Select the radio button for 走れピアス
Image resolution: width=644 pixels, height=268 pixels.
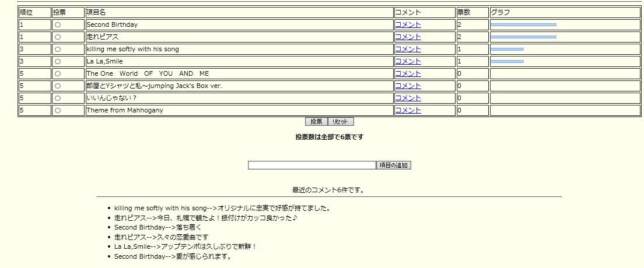pos(58,37)
